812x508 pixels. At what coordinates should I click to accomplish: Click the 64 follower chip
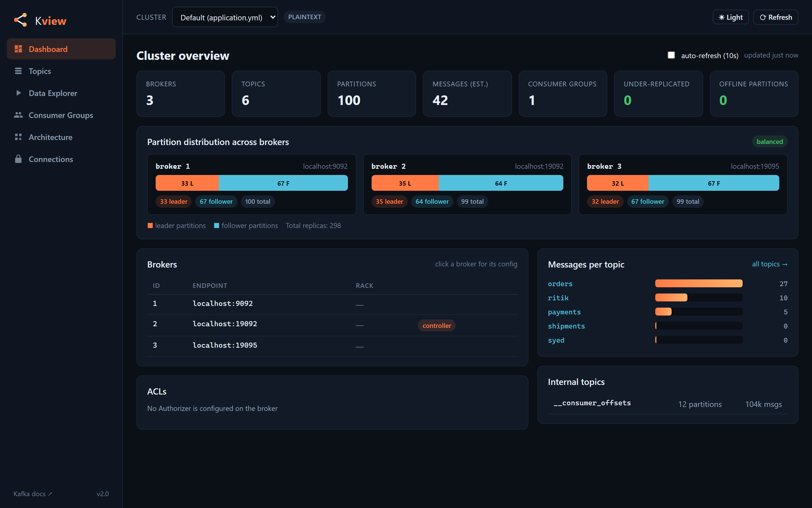coord(432,201)
